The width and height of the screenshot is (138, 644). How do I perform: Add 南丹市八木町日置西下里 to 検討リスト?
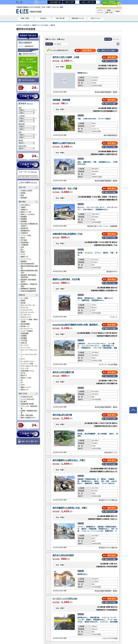tap(110, 376)
